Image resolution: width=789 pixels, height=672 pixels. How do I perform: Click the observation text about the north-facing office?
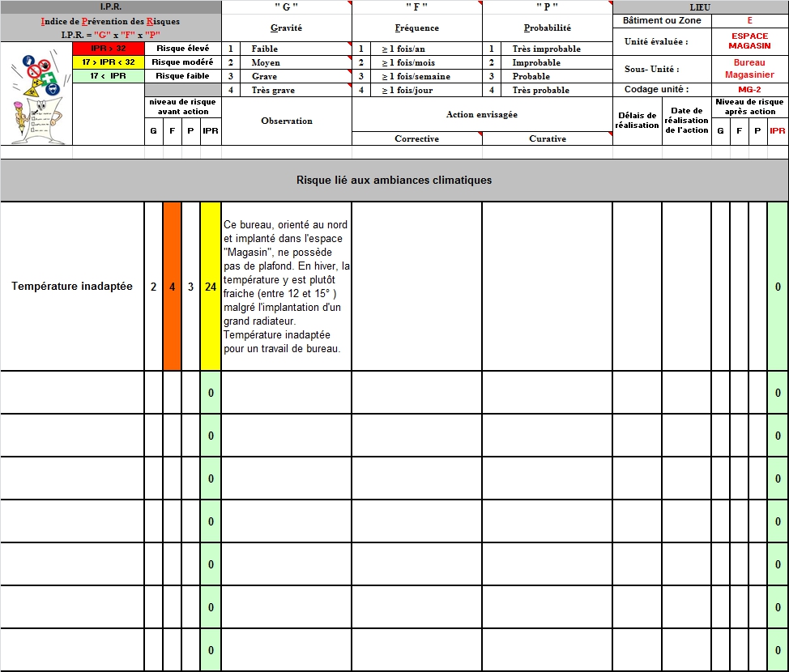pos(286,287)
